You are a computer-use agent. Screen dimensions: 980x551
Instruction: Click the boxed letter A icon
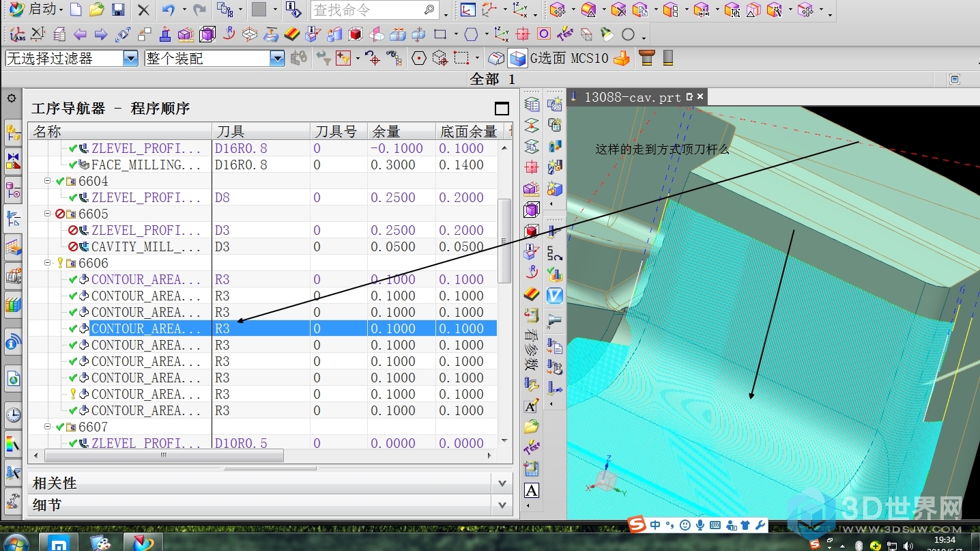pyautogui.click(x=532, y=490)
